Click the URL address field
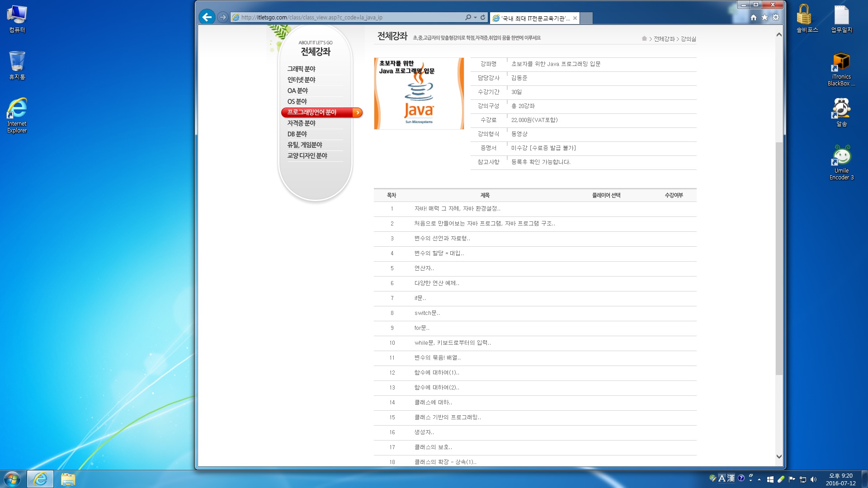This screenshot has height=488, width=868. (x=348, y=18)
